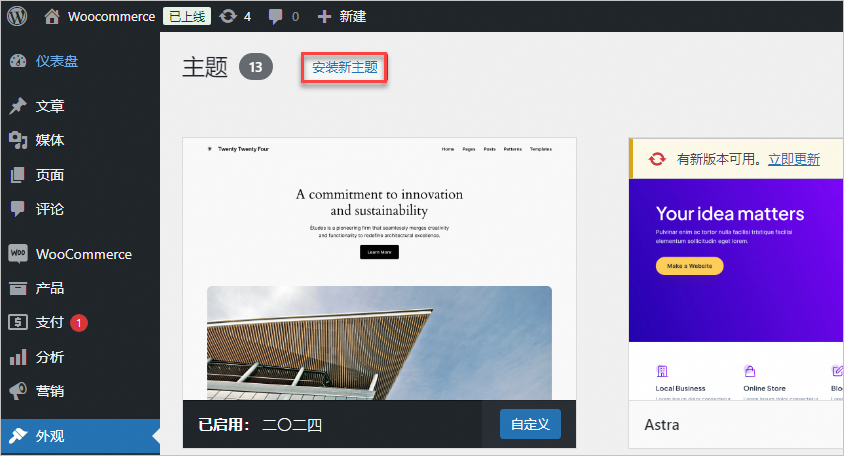Click the 产品 products icon
Screen dimensions: 844x456
[x=18, y=288]
